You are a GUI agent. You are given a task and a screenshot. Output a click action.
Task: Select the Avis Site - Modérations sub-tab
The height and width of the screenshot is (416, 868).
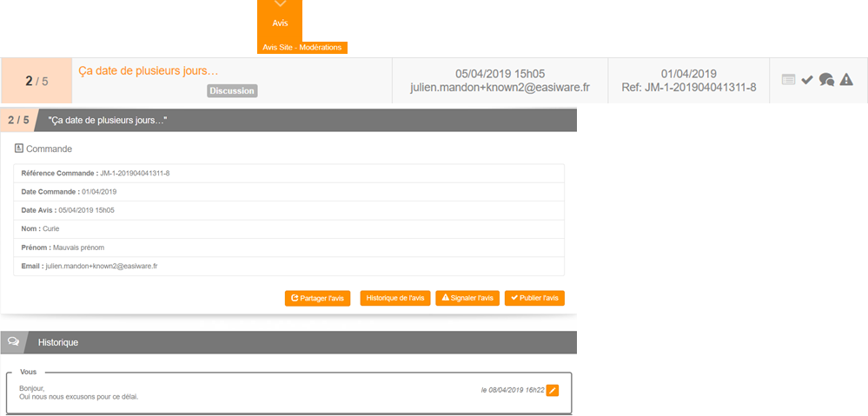point(302,47)
